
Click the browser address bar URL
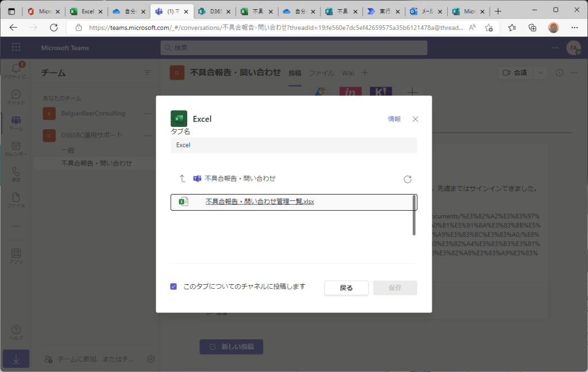click(276, 28)
